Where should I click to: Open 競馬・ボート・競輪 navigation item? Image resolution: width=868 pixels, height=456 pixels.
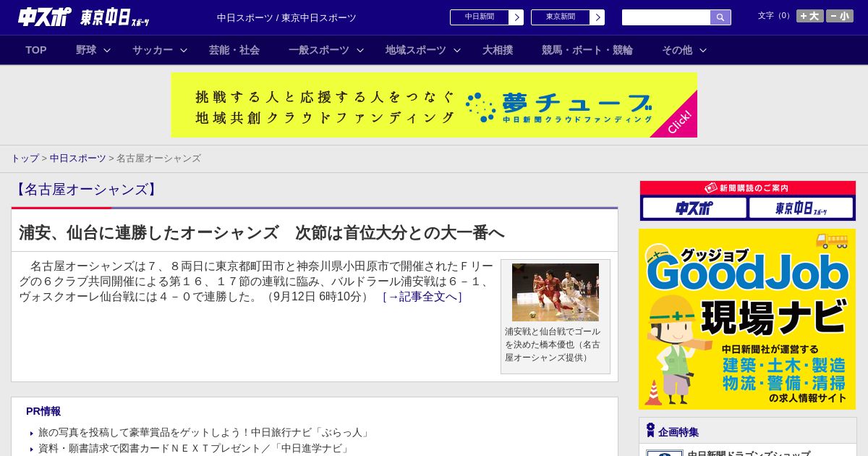click(587, 50)
